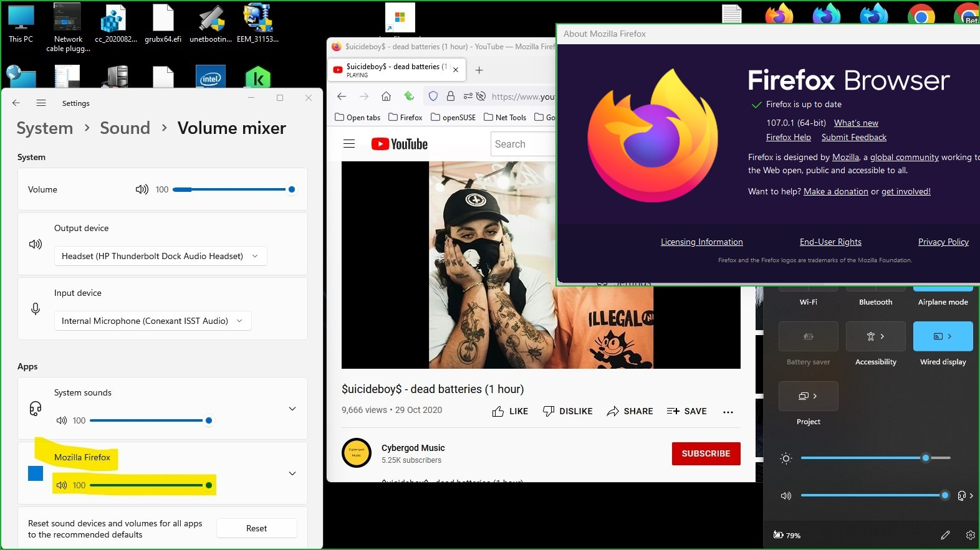Mute System sounds using its speaker icon

coord(61,420)
